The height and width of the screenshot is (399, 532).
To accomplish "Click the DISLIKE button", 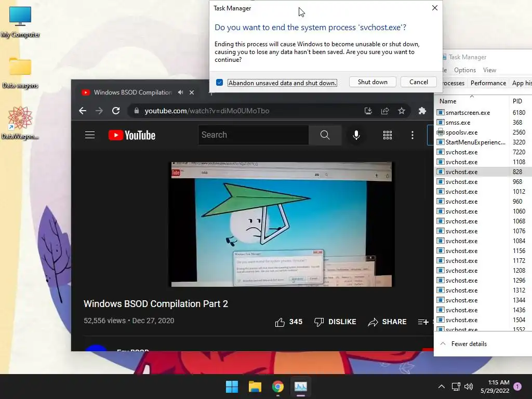I will (335, 322).
